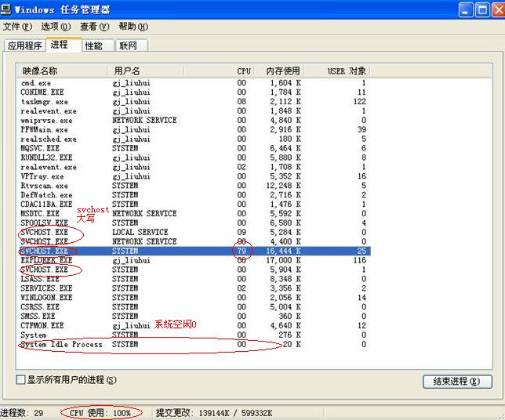Click realevent.exe row with 1,708 K
This screenshot has height=420, width=505.
(193, 167)
